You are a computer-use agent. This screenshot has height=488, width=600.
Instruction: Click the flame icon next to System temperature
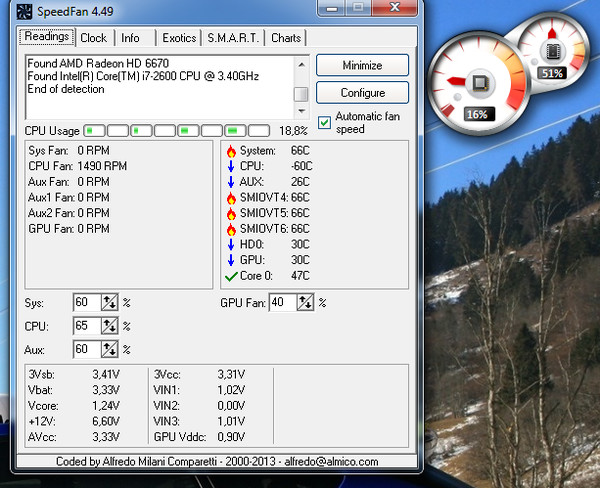pyautogui.click(x=231, y=151)
